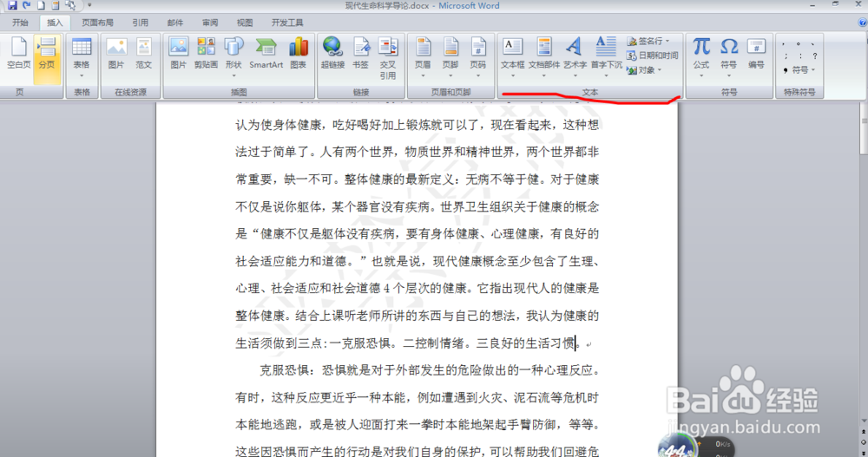Select the 插入 ribbon tab
The image size is (868, 457).
54,23
